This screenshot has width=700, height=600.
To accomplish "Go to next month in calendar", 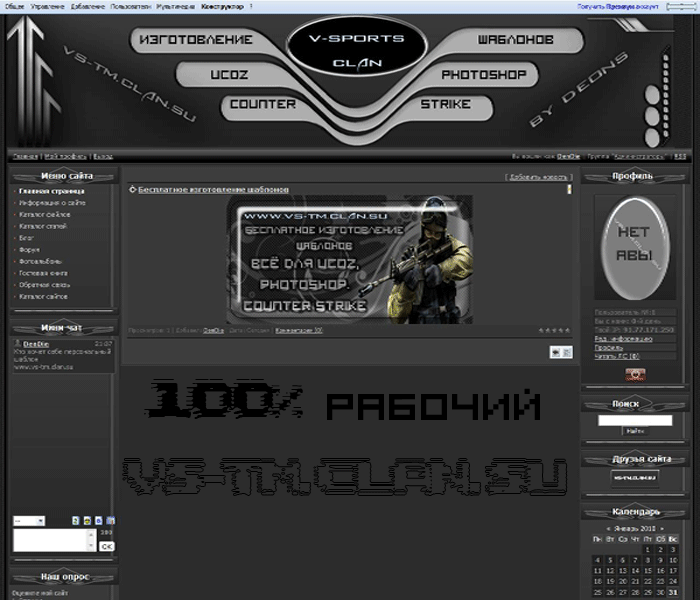I will [662, 529].
